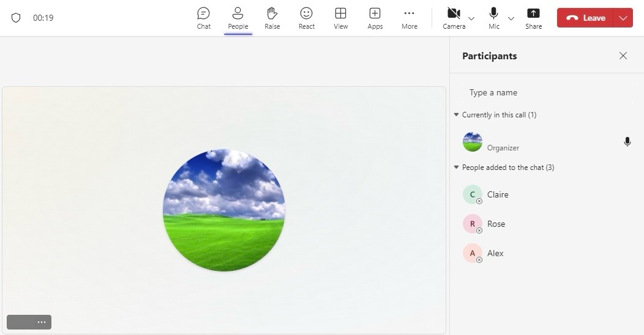The height and width of the screenshot is (335, 644).
Task: Mute the Mic in toolbar
Action: 493,18
